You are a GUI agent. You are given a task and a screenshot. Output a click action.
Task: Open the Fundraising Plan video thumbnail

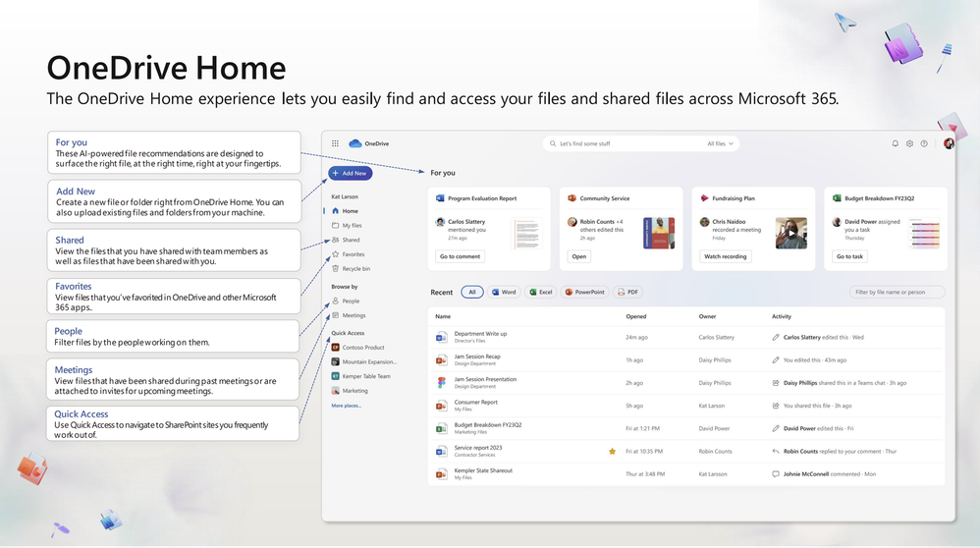[791, 233]
